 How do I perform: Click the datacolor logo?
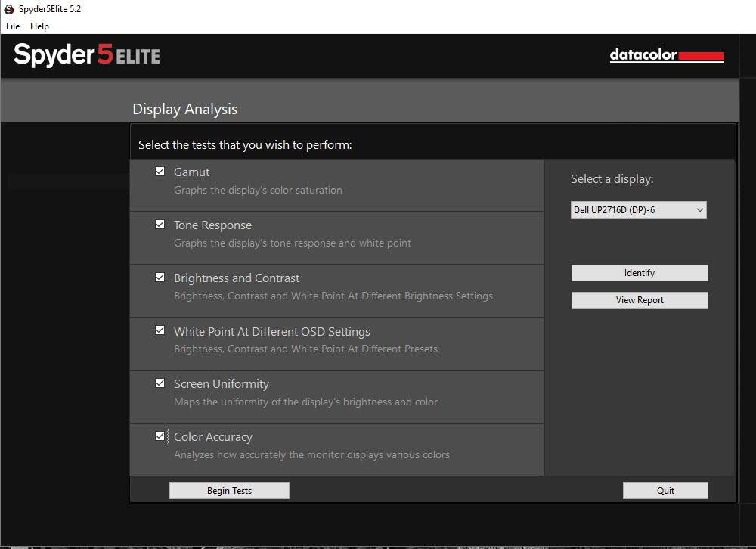667,55
